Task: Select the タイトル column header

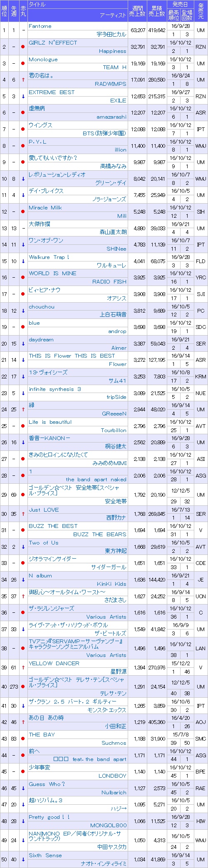Action: click(37, 5)
